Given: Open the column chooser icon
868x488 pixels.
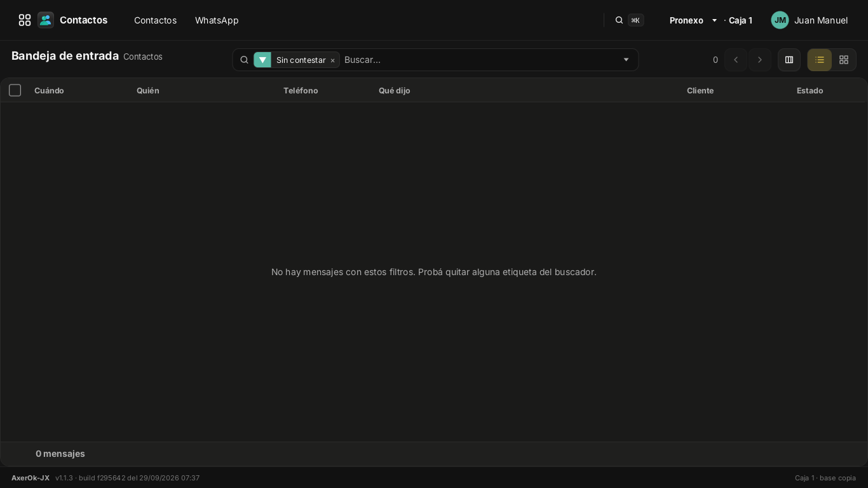Looking at the screenshot, I should tap(789, 60).
